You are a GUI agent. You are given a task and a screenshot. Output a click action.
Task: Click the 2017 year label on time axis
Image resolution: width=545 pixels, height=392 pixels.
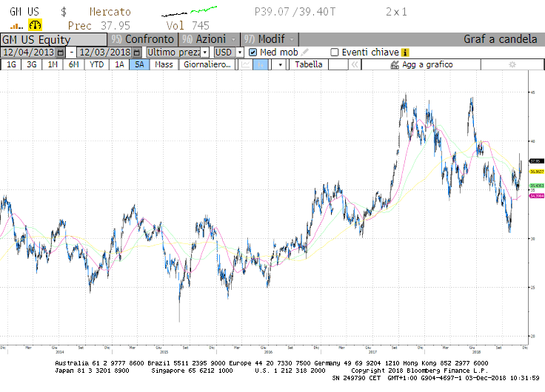372,352
